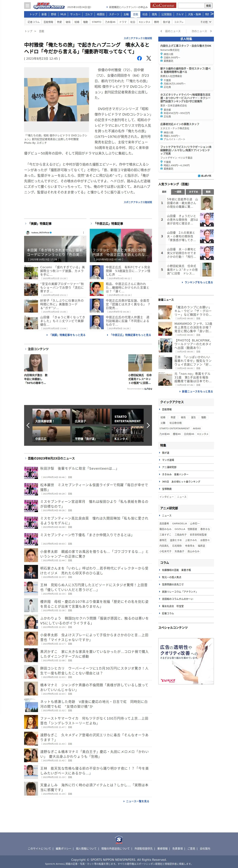
Task: Open the STARTO ENTERTAINMENT carousel thumbnail
Action: click(x=127, y=416)
